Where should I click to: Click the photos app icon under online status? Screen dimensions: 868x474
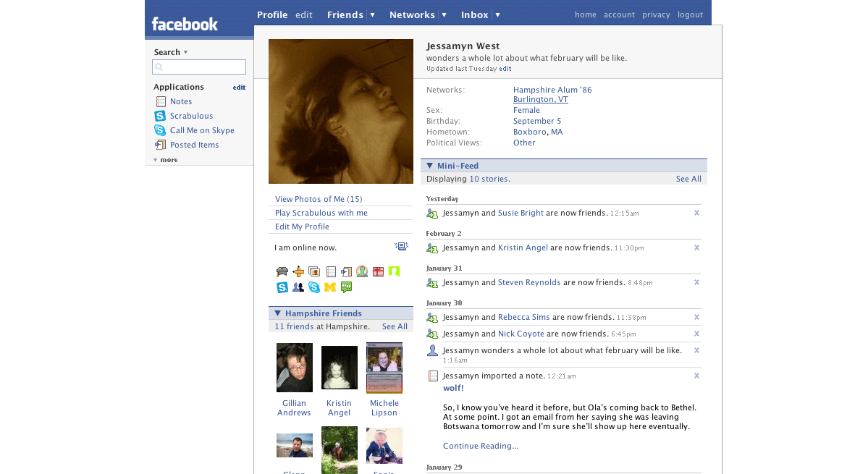pos(314,271)
